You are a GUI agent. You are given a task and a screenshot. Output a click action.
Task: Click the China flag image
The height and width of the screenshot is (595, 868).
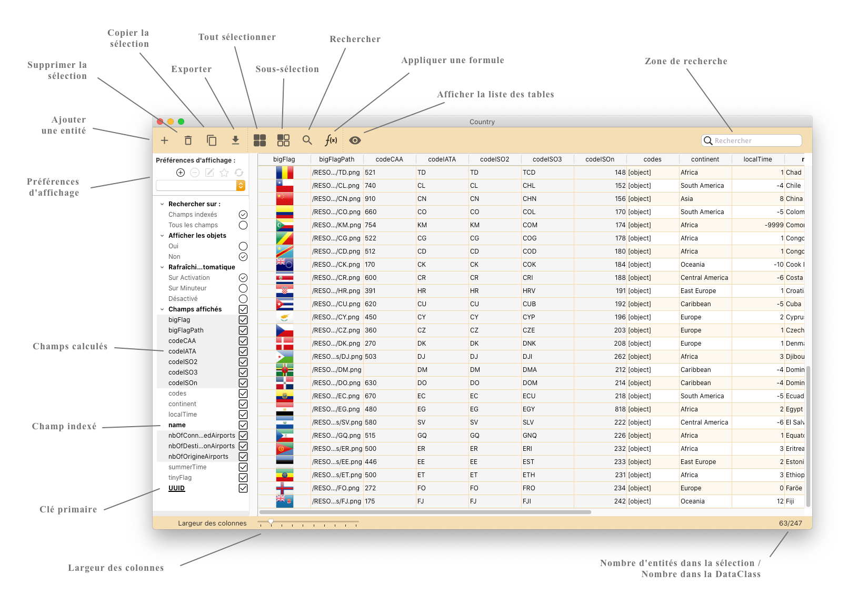click(x=285, y=199)
